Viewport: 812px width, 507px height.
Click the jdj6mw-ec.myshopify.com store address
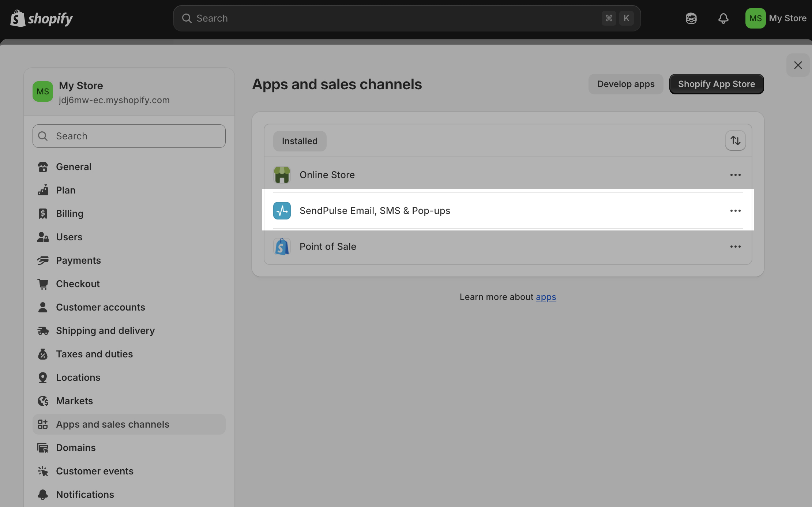(114, 100)
